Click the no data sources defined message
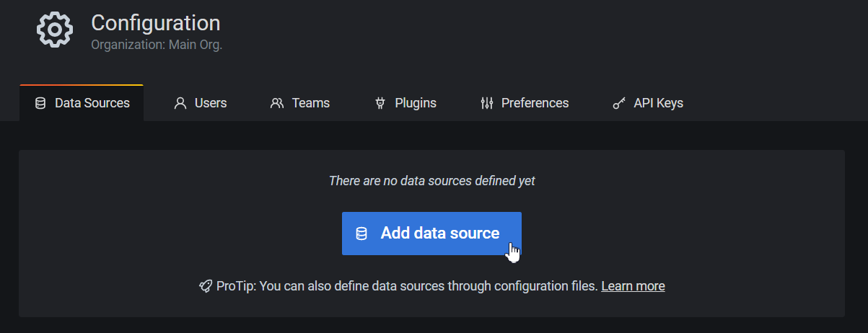 point(431,181)
